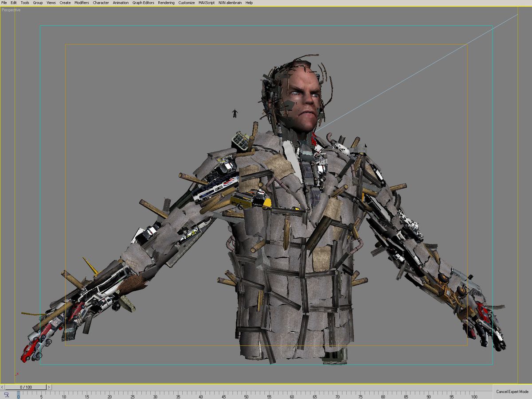
Task: Open the Rendering menu
Action: (165, 3)
